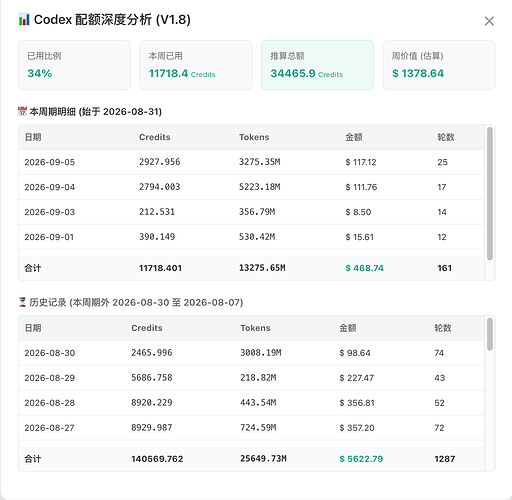Select the Credits value 390.149
512x500 pixels.
[x=157, y=237]
